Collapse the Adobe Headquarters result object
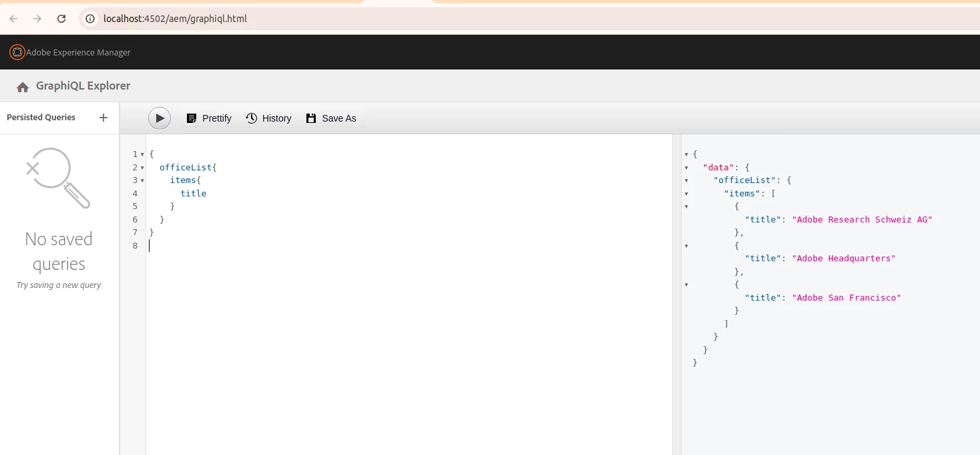 (x=686, y=246)
